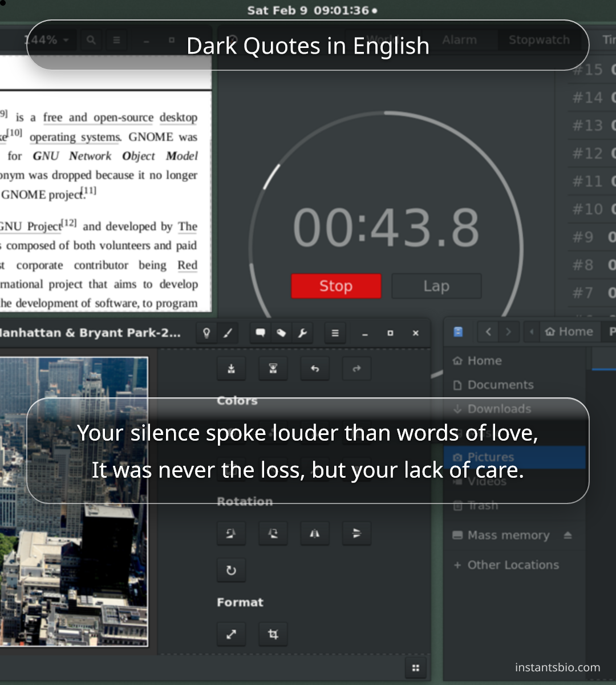Open the top bar clock and calendar

312,10
